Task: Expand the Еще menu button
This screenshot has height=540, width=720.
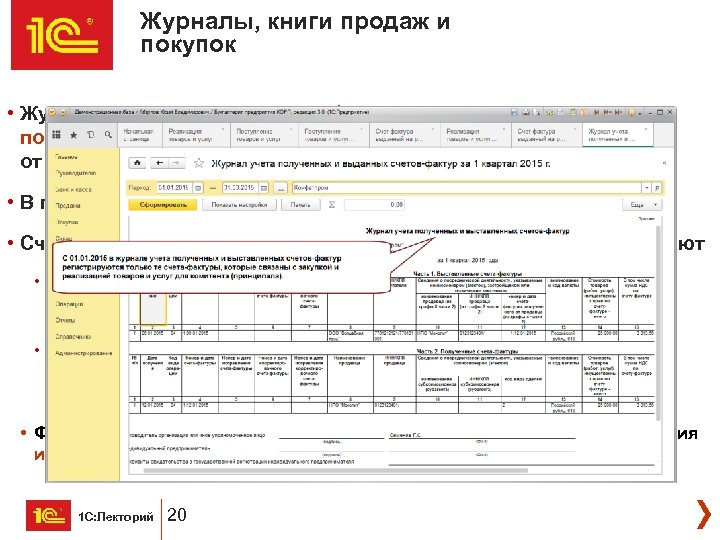Action: pos(642,205)
